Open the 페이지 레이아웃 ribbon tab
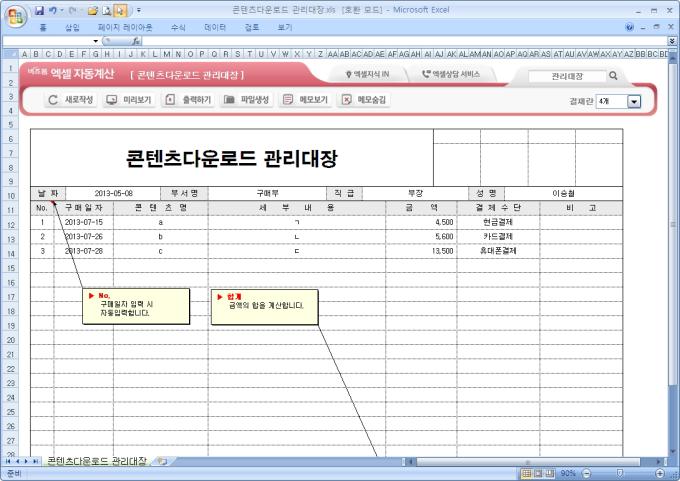 coord(125,27)
